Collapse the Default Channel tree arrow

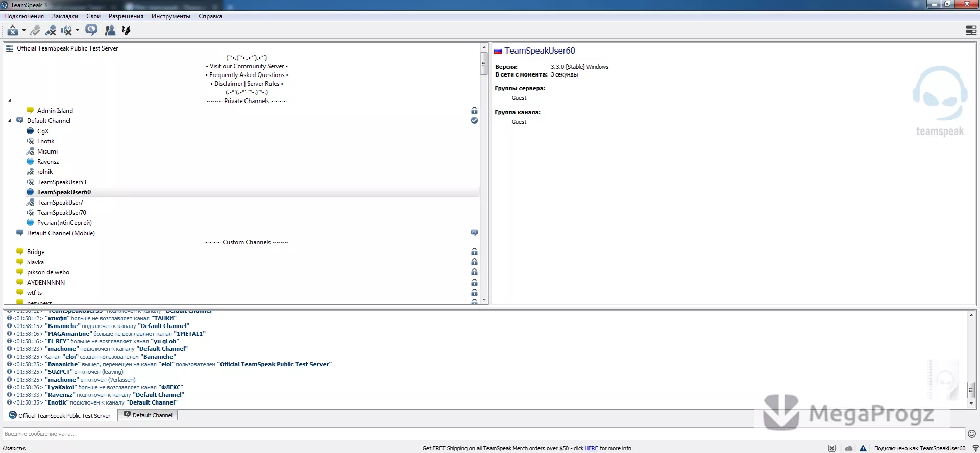pyautogui.click(x=10, y=121)
